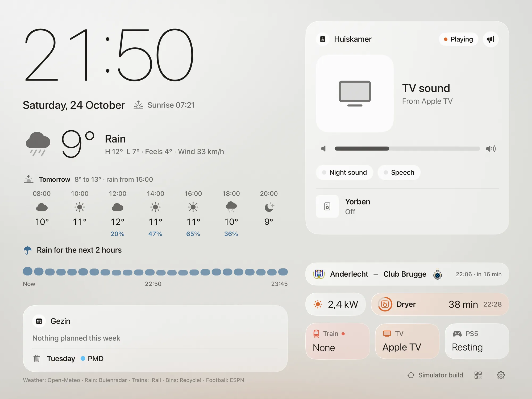Click the Anderlecht club crest
532x399 pixels.
pos(319,274)
